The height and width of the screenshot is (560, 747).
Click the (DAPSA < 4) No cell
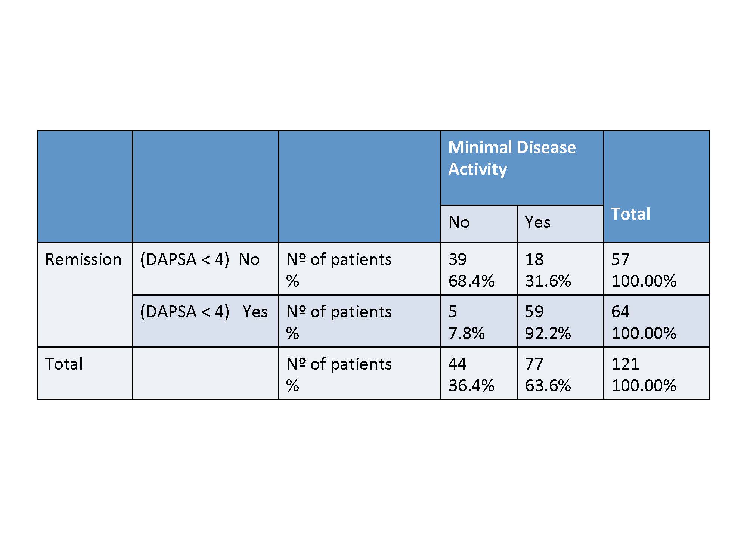(200, 259)
